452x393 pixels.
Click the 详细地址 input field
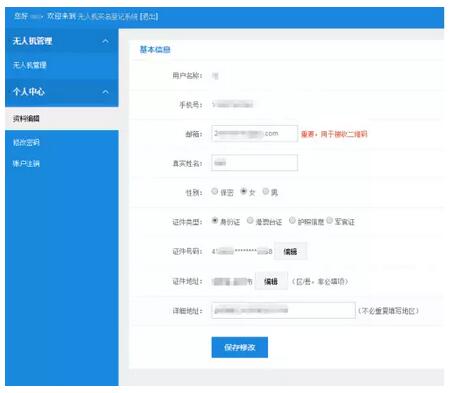pyautogui.click(x=283, y=310)
